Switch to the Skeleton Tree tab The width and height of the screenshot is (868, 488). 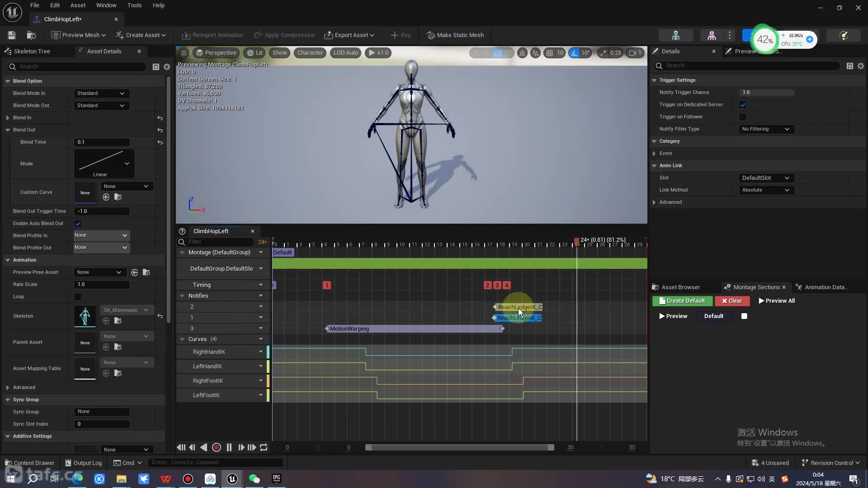pyautogui.click(x=32, y=52)
